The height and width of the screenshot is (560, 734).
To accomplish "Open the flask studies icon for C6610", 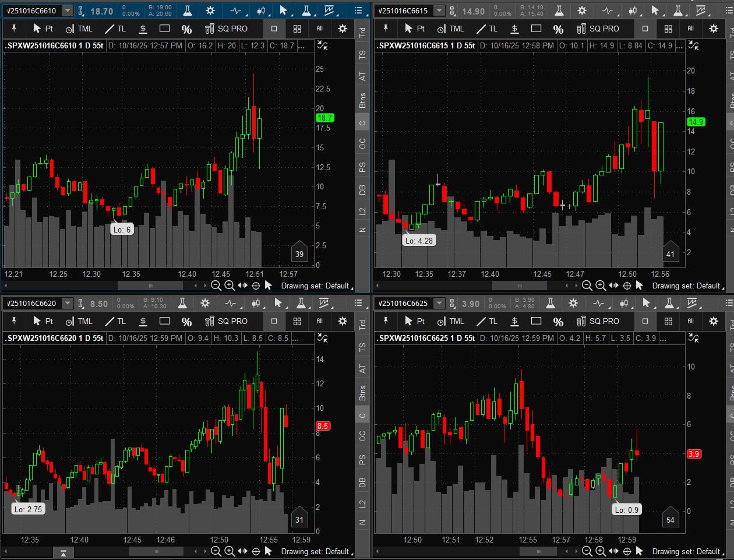I will coord(187,10).
